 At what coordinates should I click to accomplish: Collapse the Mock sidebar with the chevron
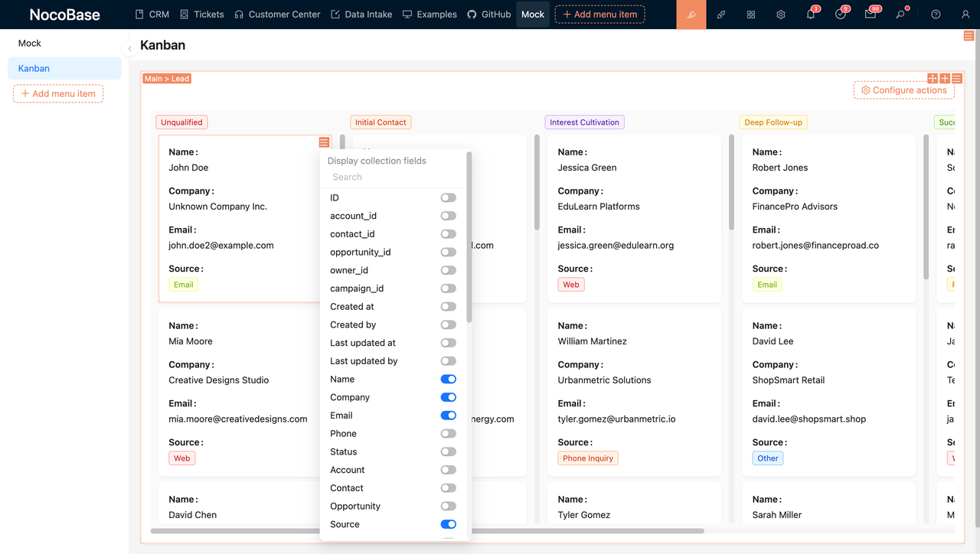coord(129,47)
